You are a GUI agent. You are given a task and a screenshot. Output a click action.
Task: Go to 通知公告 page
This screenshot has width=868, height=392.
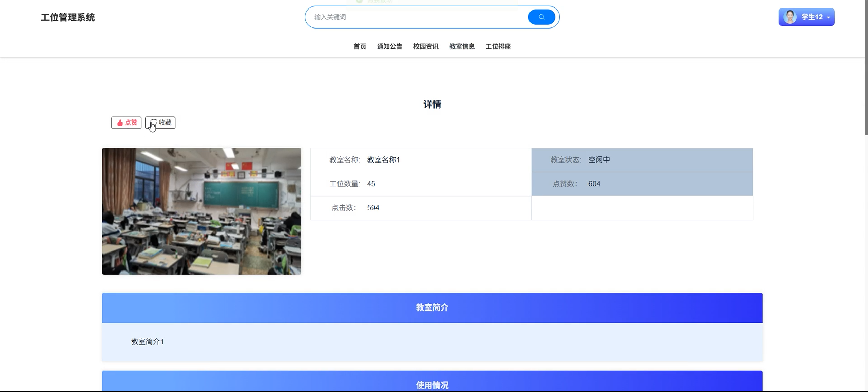(389, 46)
